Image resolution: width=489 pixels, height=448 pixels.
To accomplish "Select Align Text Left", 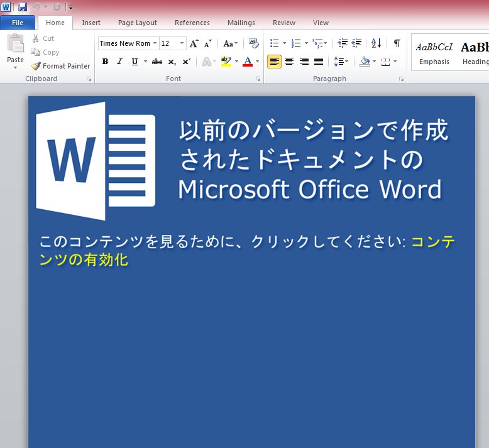I will coord(274,62).
